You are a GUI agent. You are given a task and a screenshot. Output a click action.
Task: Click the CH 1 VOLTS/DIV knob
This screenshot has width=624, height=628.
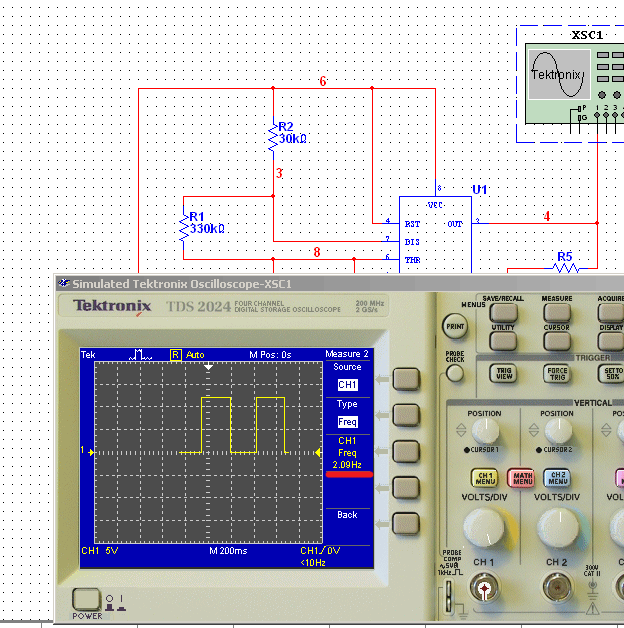tap(485, 528)
